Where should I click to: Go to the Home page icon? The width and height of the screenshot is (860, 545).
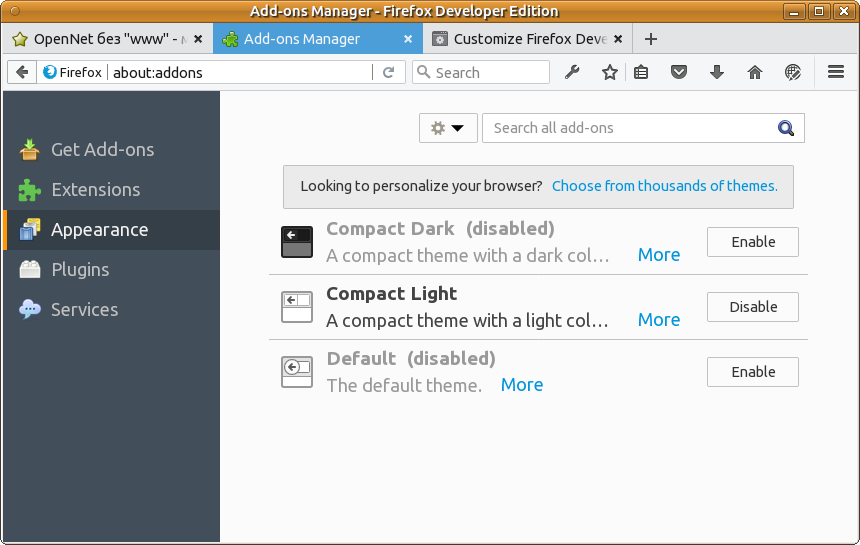click(x=755, y=72)
